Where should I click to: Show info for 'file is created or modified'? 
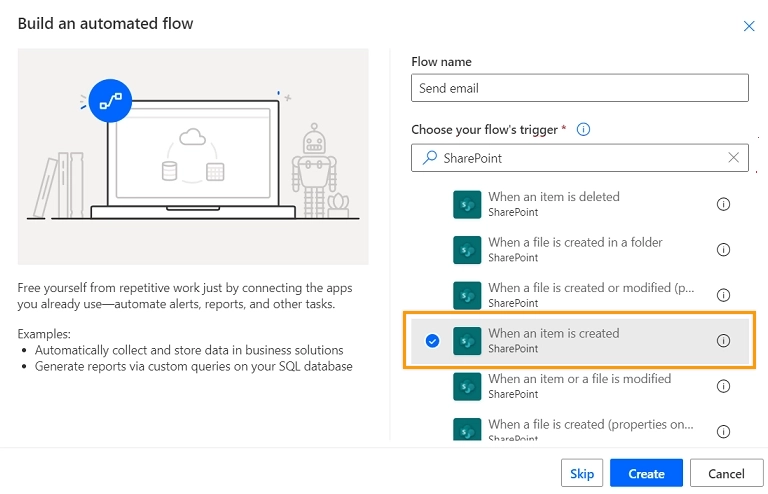pyautogui.click(x=723, y=295)
